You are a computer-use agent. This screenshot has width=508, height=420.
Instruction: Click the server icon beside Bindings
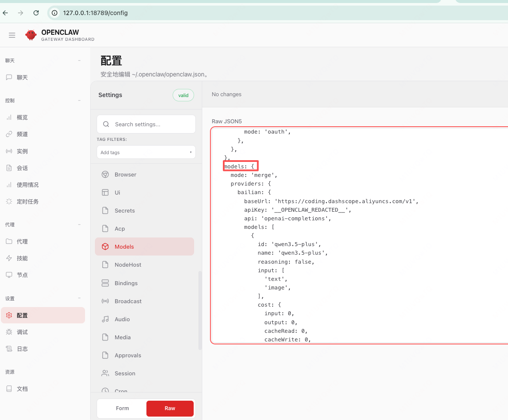tap(105, 283)
